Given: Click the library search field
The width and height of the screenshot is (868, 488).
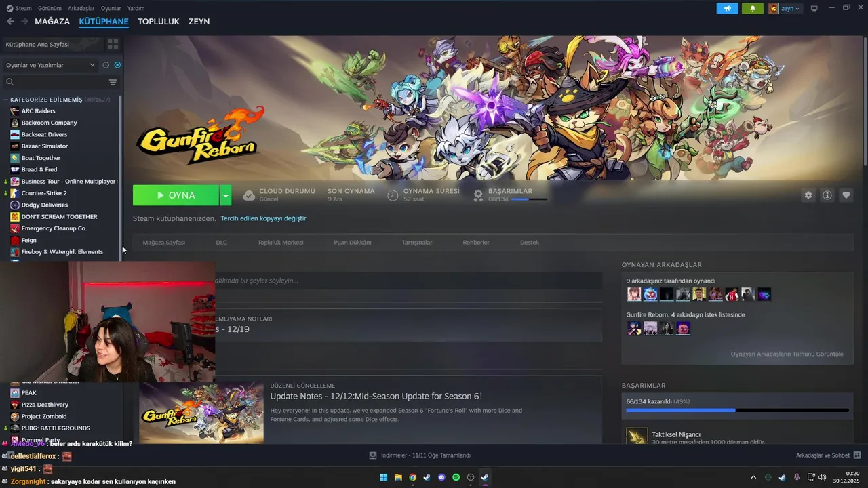Looking at the screenshot, I should tap(54, 82).
